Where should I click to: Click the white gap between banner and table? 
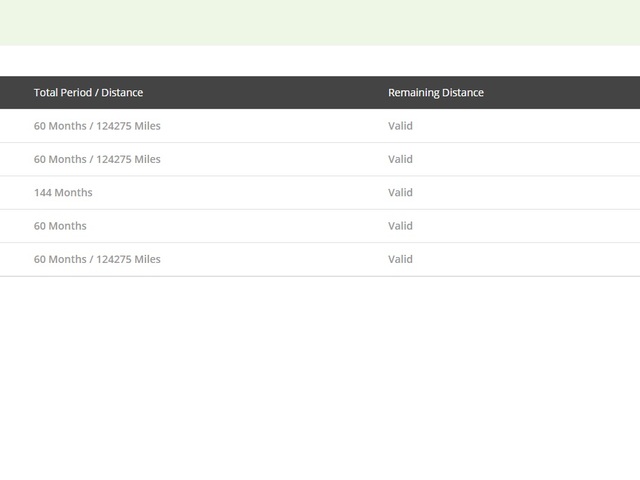(320, 61)
